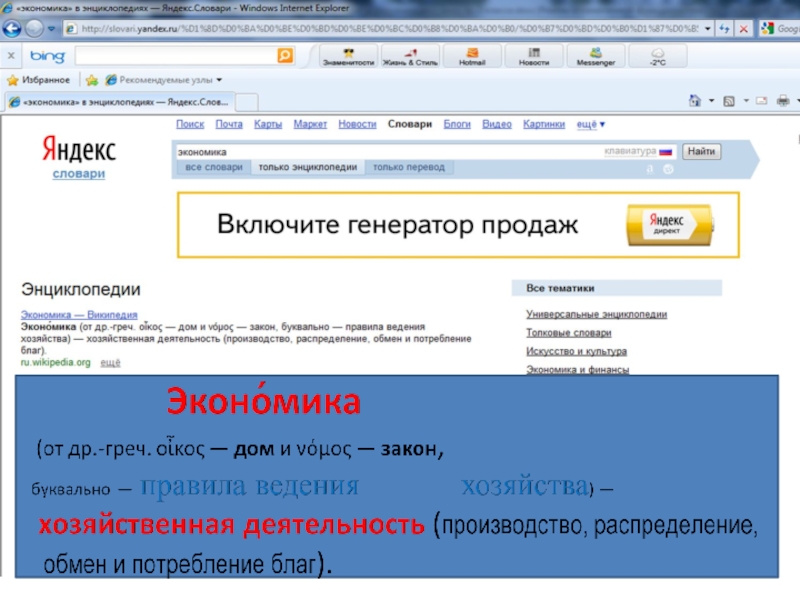
Task: Open the Почта link
Action: (229, 124)
